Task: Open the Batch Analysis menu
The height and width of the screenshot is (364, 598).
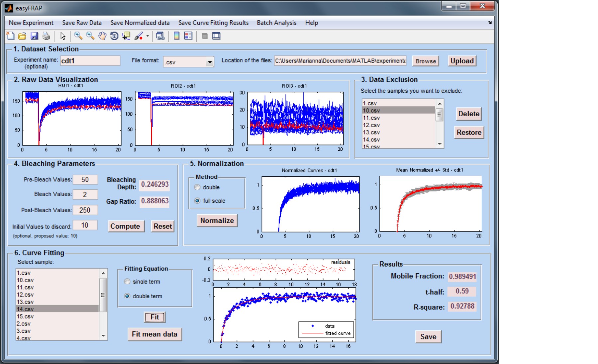Action: (x=276, y=23)
